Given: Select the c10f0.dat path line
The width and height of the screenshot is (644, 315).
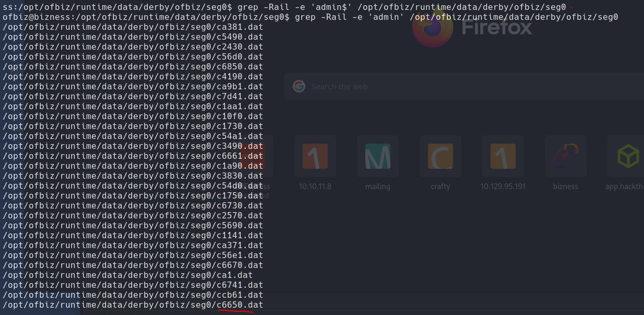Looking at the screenshot, I should pyautogui.click(x=133, y=116).
